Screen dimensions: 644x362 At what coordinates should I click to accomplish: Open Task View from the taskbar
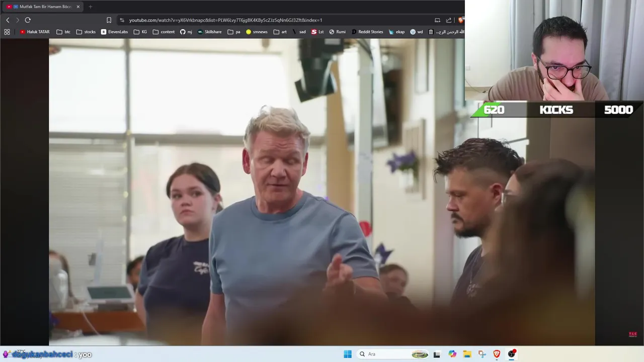pyautogui.click(x=437, y=354)
